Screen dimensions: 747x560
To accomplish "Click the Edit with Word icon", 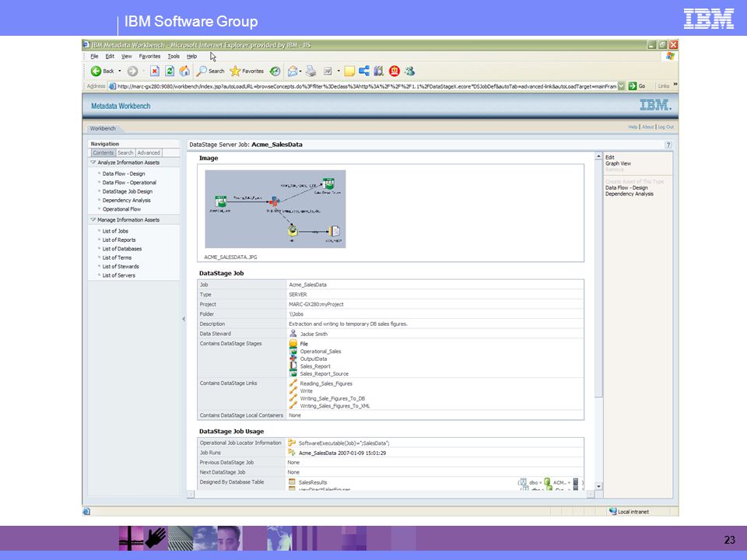I will tap(328, 71).
